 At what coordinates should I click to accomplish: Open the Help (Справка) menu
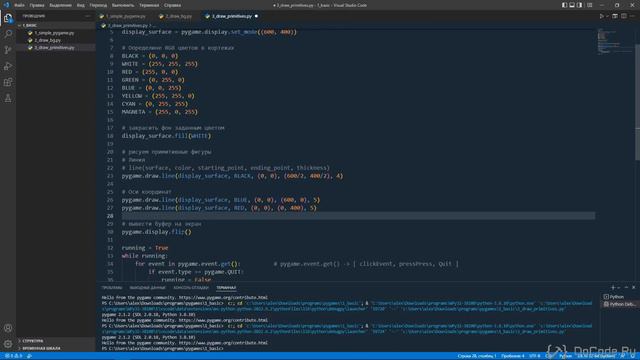[x=173, y=5]
